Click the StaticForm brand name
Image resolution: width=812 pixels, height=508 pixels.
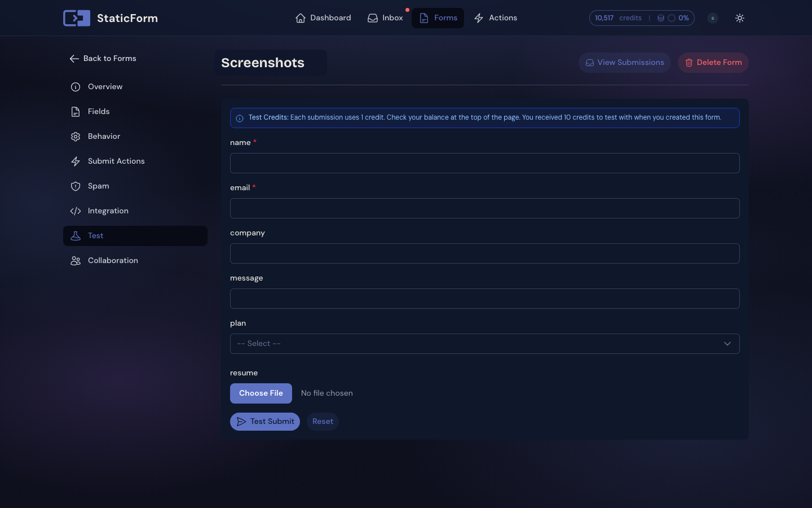(x=127, y=18)
